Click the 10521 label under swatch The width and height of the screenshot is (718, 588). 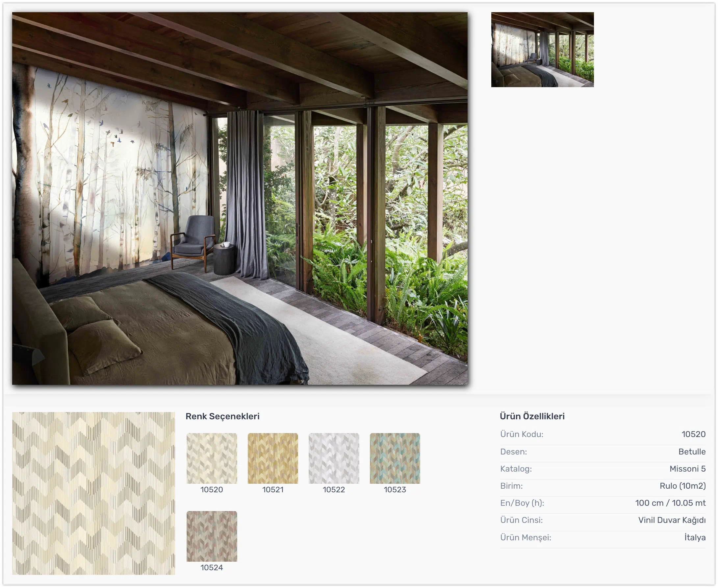[273, 489]
